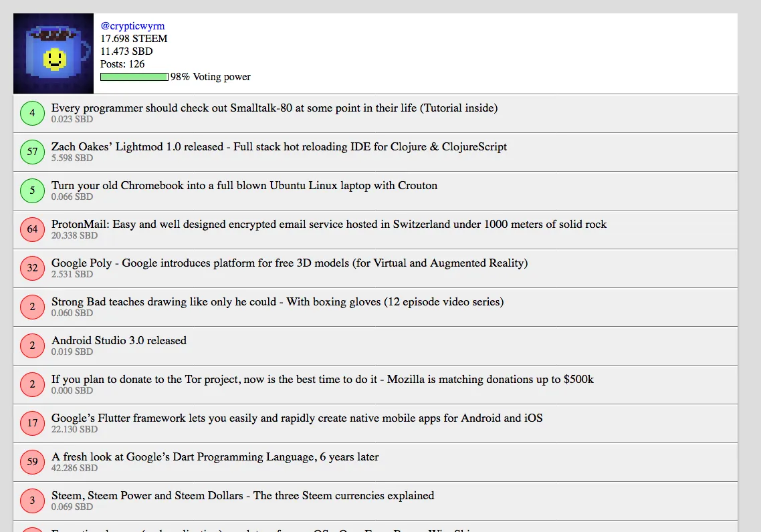Image resolution: width=761 pixels, height=532 pixels.
Task: Open the three Steem currencies explained post
Action: pos(243,496)
